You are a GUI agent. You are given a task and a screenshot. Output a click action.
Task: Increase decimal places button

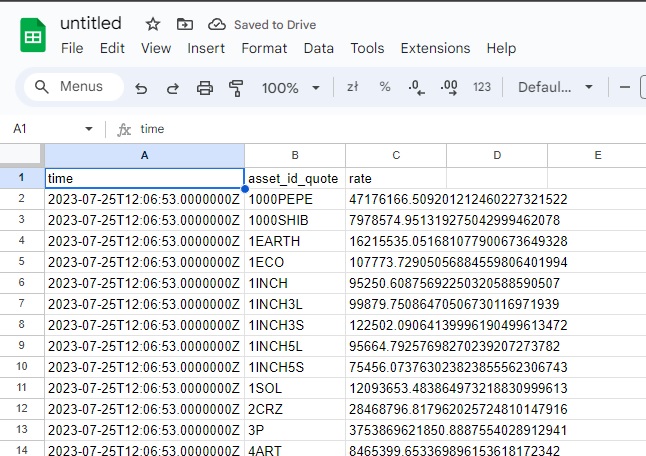point(449,87)
